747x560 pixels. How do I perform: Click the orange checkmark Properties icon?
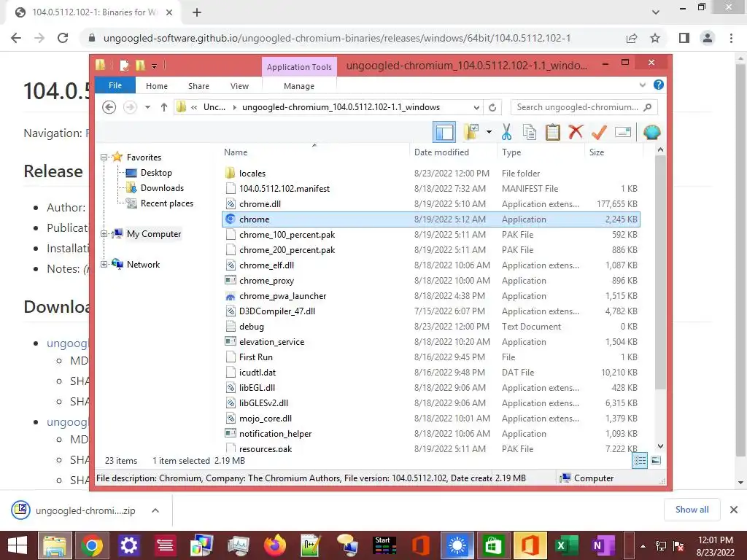click(x=599, y=132)
